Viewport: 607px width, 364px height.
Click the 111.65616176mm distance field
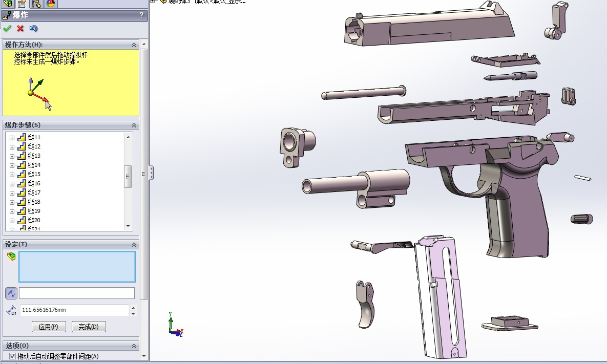coord(74,310)
